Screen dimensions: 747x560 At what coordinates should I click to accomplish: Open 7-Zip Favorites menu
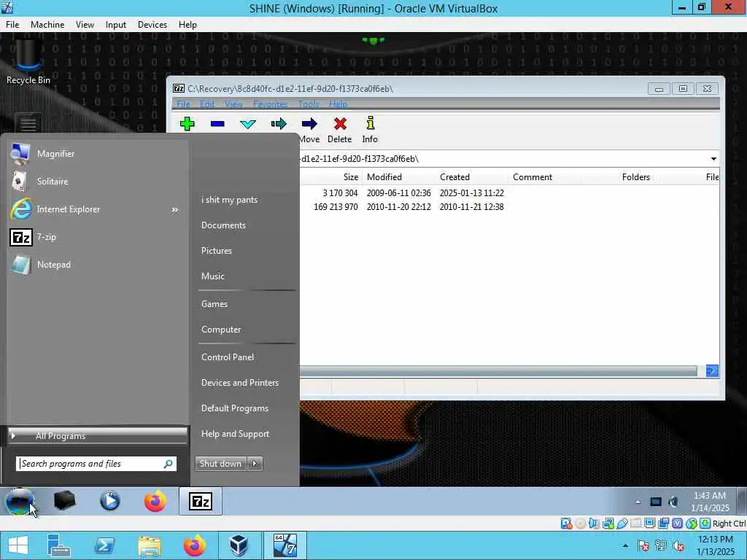pyautogui.click(x=270, y=104)
